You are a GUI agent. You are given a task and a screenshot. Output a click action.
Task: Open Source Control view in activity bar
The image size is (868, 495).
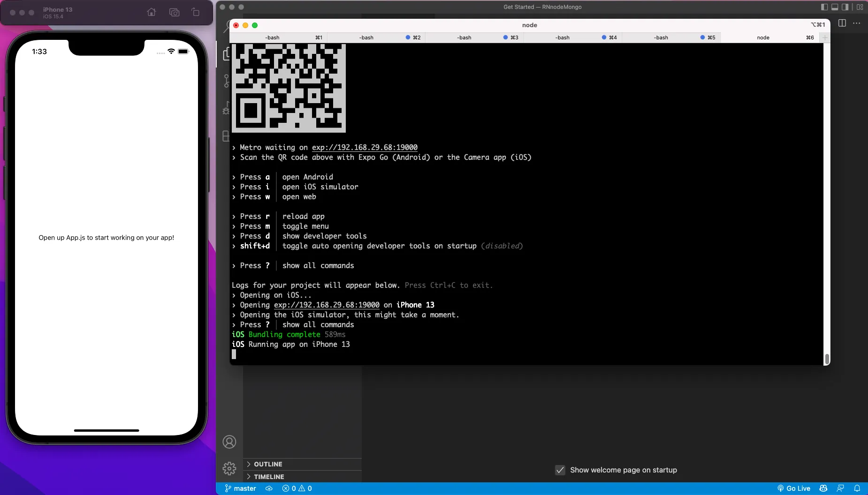point(226,81)
